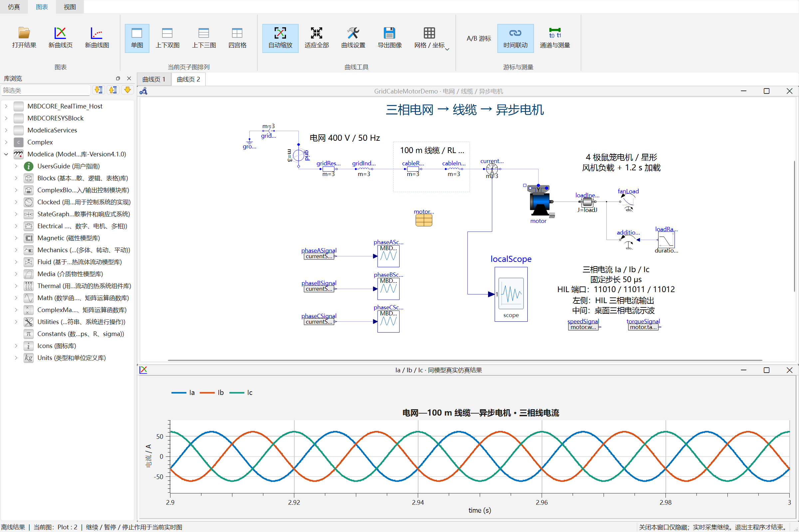The height and width of the screenshot is (532, 799).
Task: Create a new curve page (新曲线页)
Action: click(x=60, y=38)
